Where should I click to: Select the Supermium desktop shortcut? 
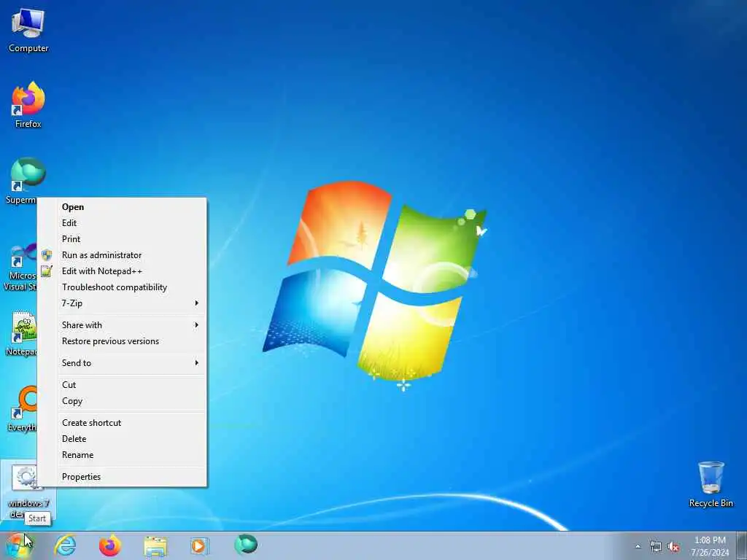coord(21,181)
